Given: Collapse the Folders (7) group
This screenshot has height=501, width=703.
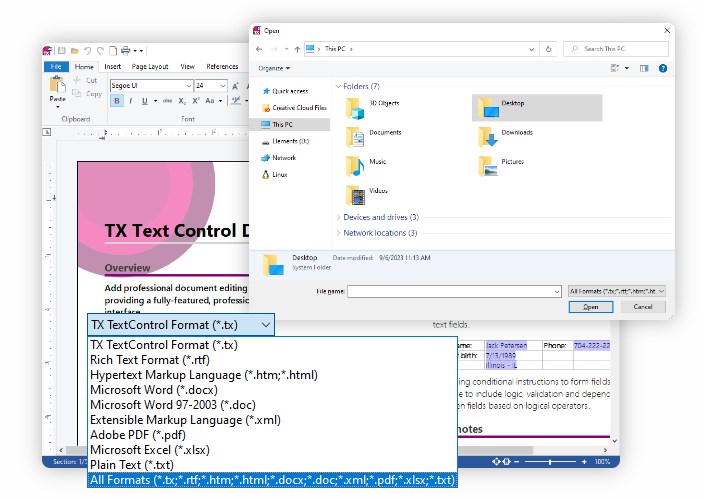Looking at the screenshot, I should point(338,86).
